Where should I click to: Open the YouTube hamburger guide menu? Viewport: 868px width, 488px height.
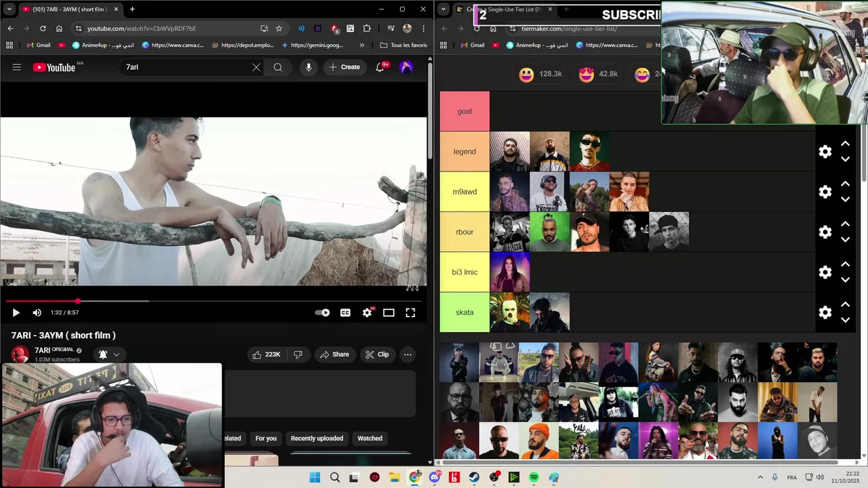[x=16, y=67]
